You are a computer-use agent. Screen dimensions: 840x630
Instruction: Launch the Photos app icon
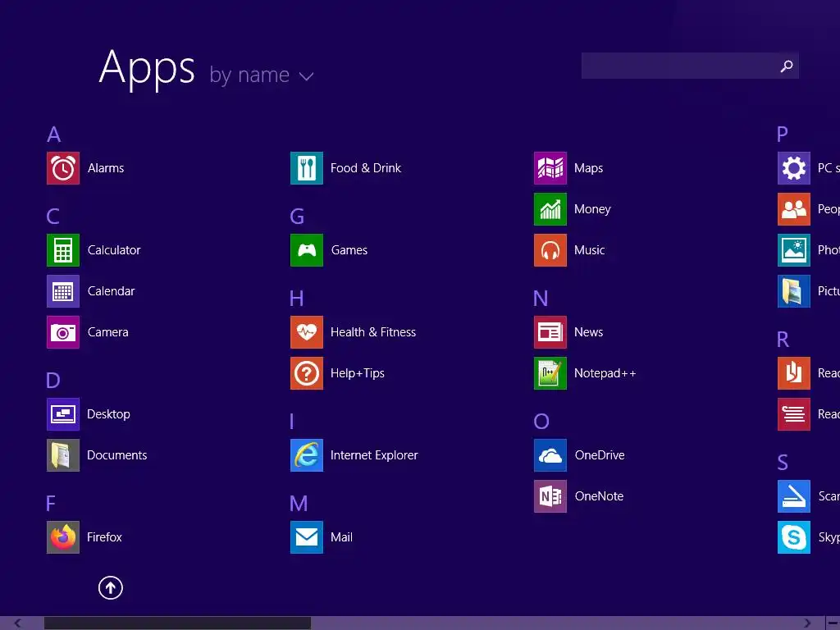(x=794, y=250)
